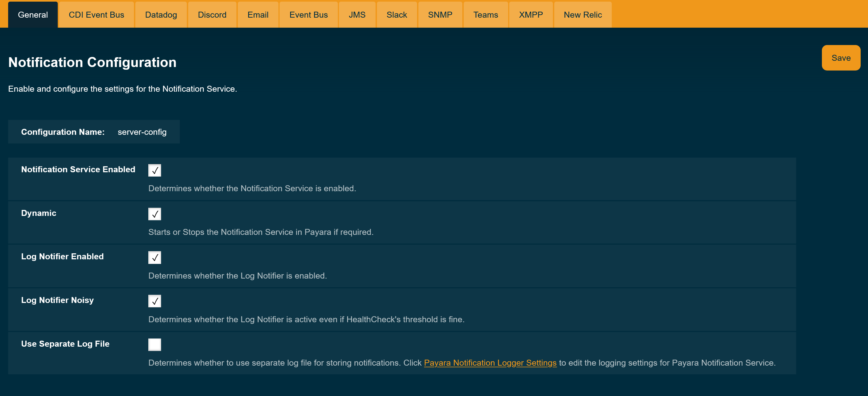Open the Datadog notifier tab
Image resolution: width=868 pixels, height=396 pixels.
point(161,14)
